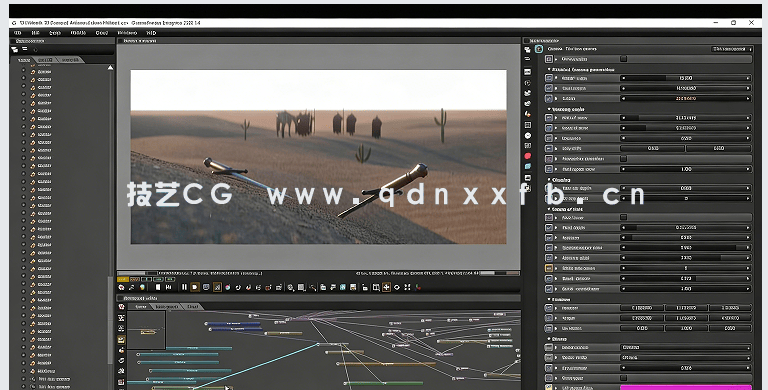
Task: Click the node graph navigator thumbnail
Action: (x=146, y=330)
